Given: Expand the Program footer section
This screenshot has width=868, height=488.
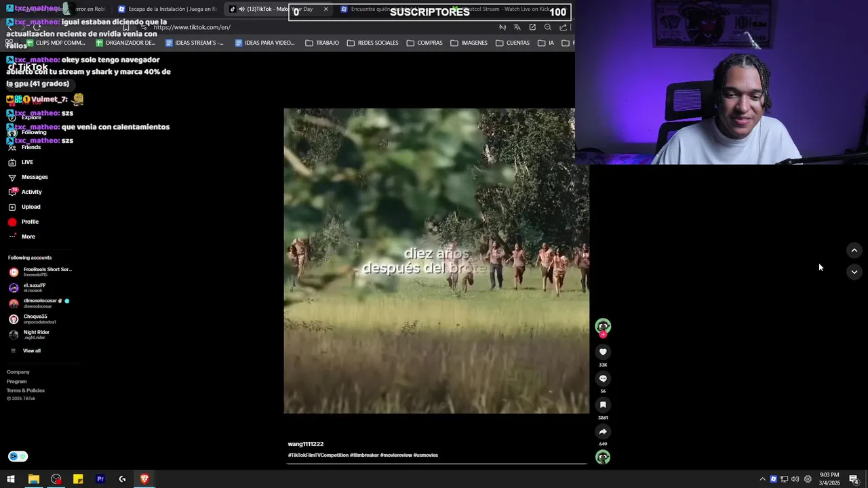Looking at the screenshot, I should tap(17, 381).
